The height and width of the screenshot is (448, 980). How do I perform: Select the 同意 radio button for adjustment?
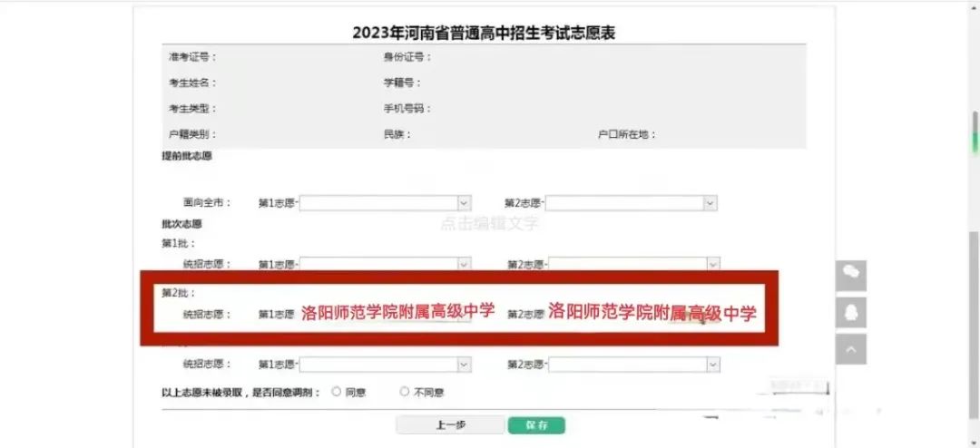pyautogui.click(x=337, y=392)
